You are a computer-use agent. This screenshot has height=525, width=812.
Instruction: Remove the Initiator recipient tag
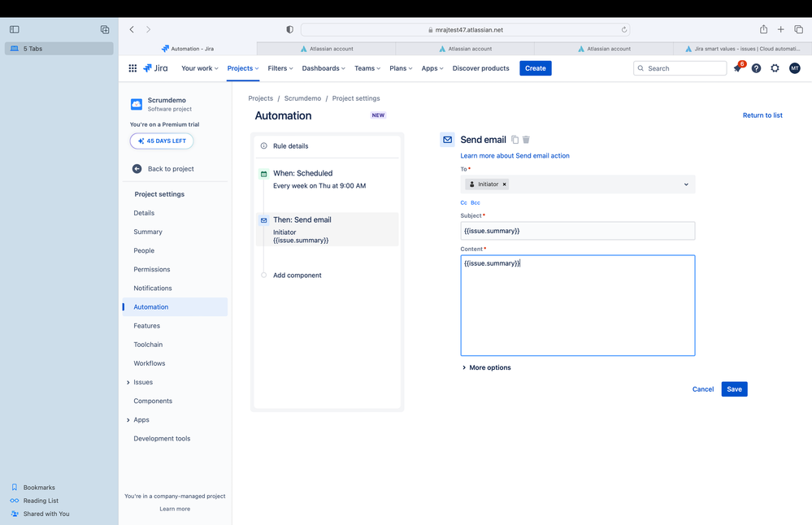pyautogui.click(x=505, y=184)
